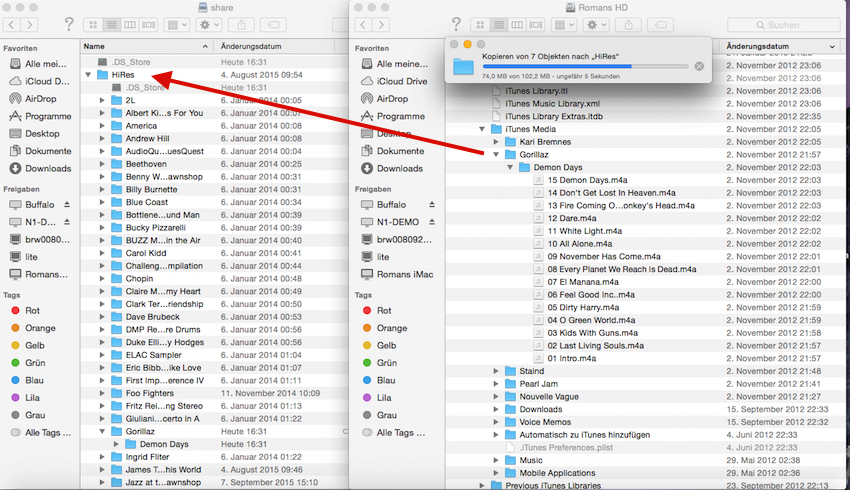Collapse Demon Days in Romans HD window
The image size is (850, 490).
tap(510, 167)
